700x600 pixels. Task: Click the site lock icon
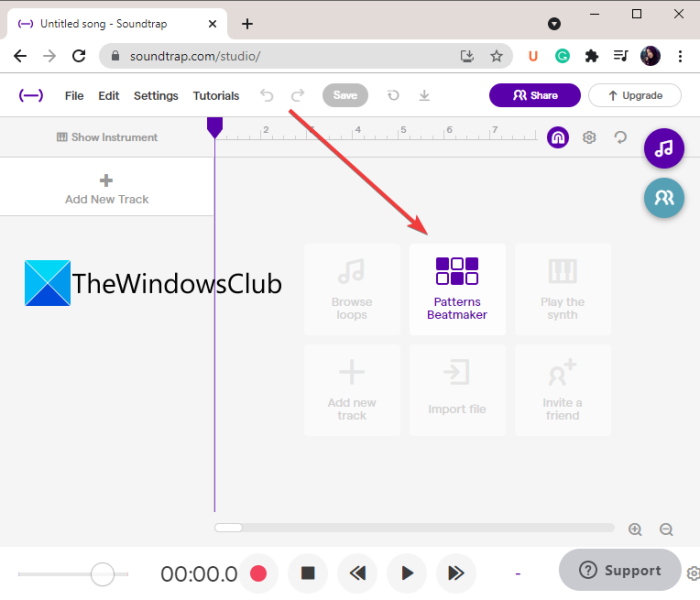[x=115, y=56]
